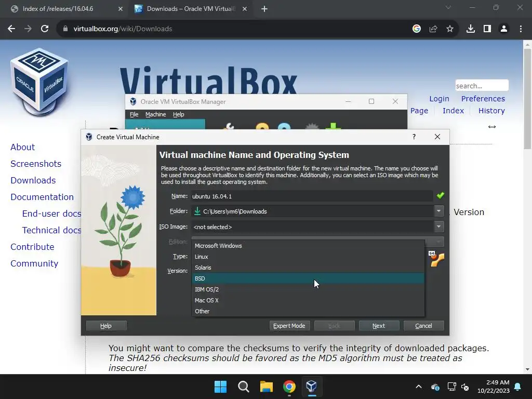
Task: Click the Next button
Action: [x=379, y=326]
